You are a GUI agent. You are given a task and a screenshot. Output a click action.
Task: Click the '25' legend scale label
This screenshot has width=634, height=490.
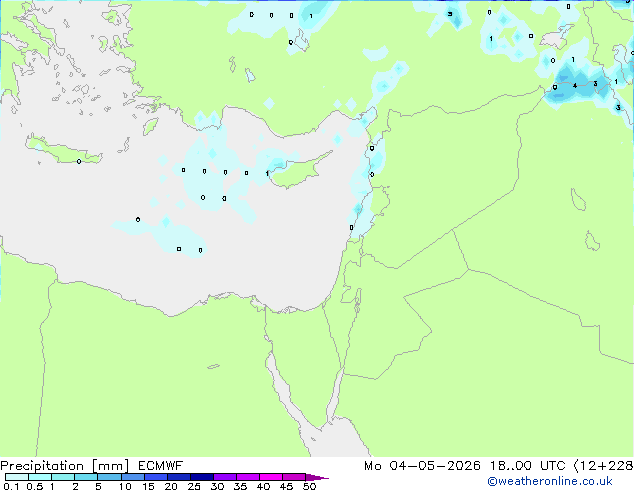pyautogui.click(x=194, y=486)
